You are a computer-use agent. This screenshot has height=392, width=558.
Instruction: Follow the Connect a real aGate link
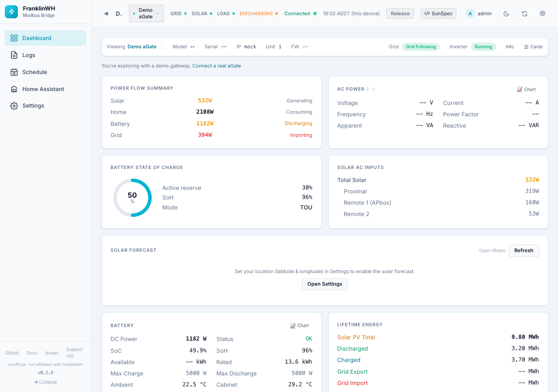click(x=217, y=66)
